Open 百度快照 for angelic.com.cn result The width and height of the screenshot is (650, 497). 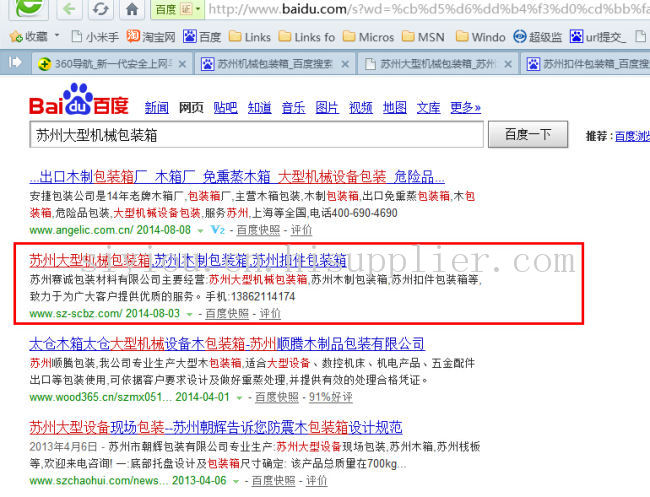258,230
